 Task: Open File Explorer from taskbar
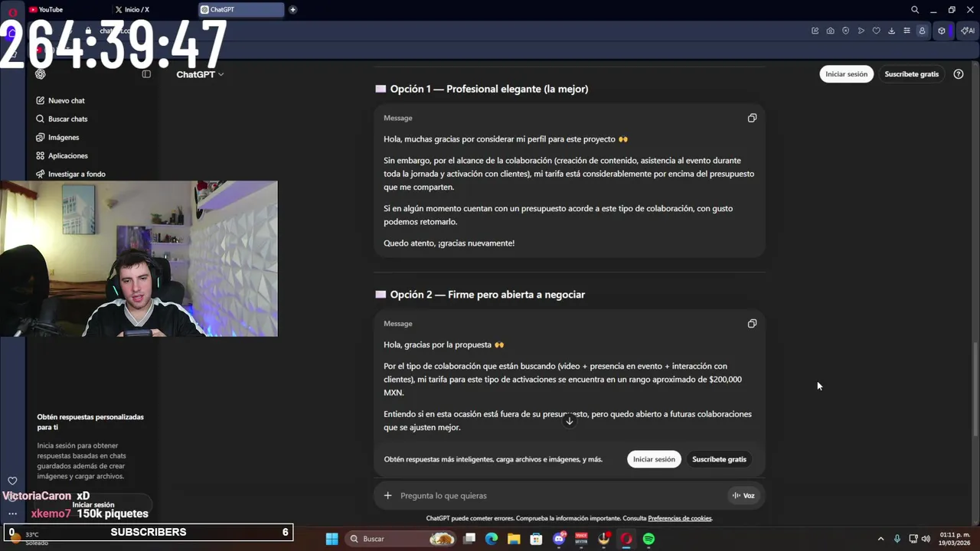[x=514, y=539]
